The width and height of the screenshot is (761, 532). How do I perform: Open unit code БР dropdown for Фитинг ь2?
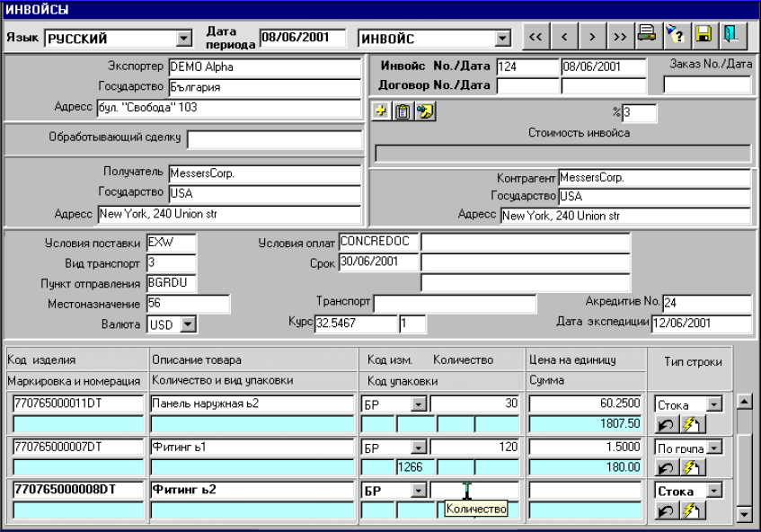pos(418,491)
